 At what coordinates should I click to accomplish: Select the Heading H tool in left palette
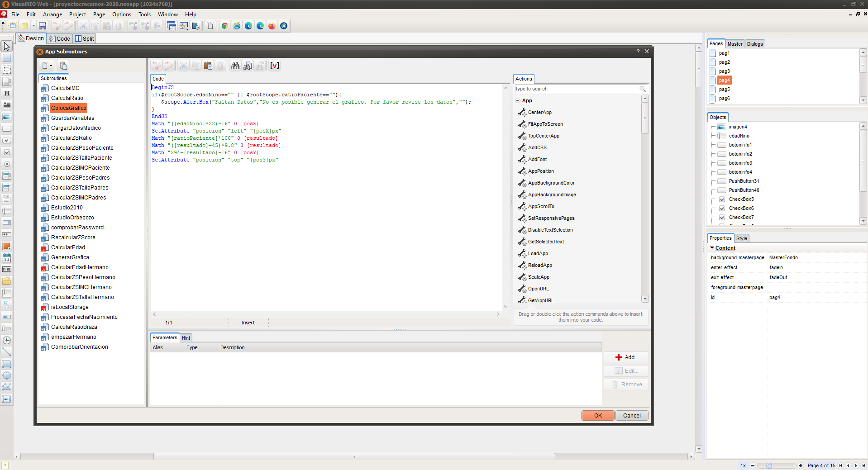click(7, 93)
